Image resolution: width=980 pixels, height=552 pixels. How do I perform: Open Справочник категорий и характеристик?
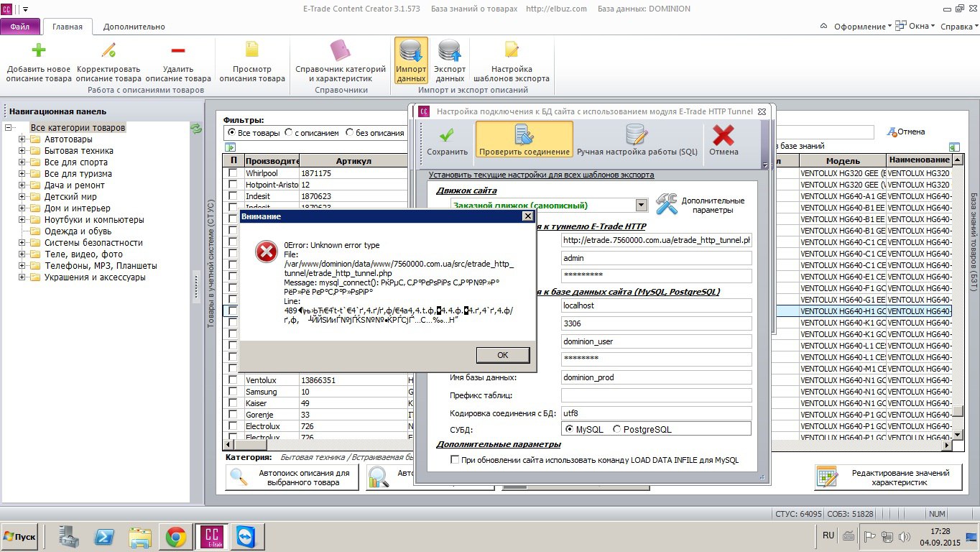[341, 62]
